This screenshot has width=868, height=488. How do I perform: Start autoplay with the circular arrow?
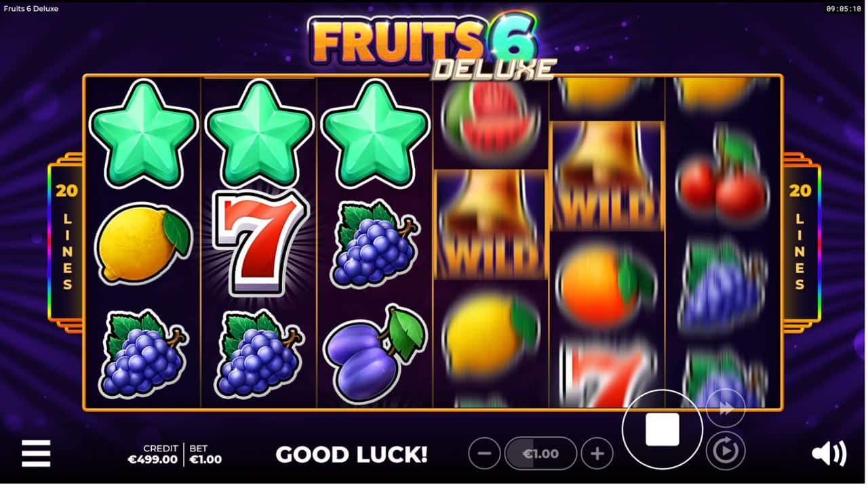pyautogui.click(x=726, y=451)
